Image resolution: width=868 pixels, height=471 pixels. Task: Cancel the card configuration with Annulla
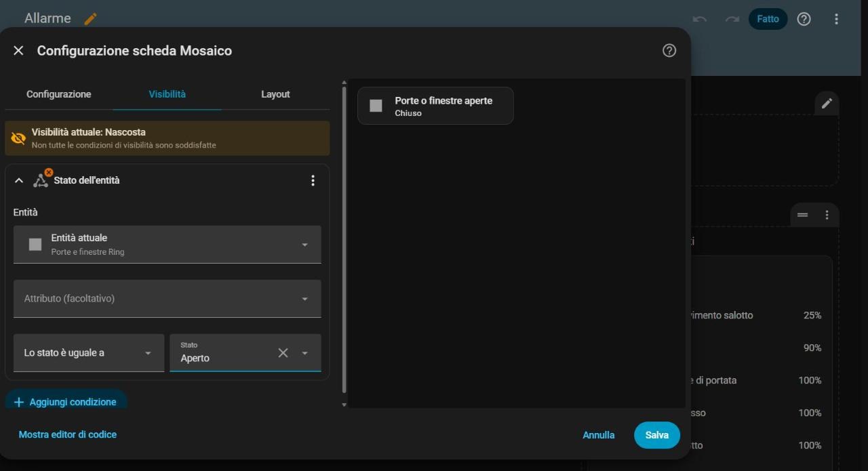coord(599,435)
